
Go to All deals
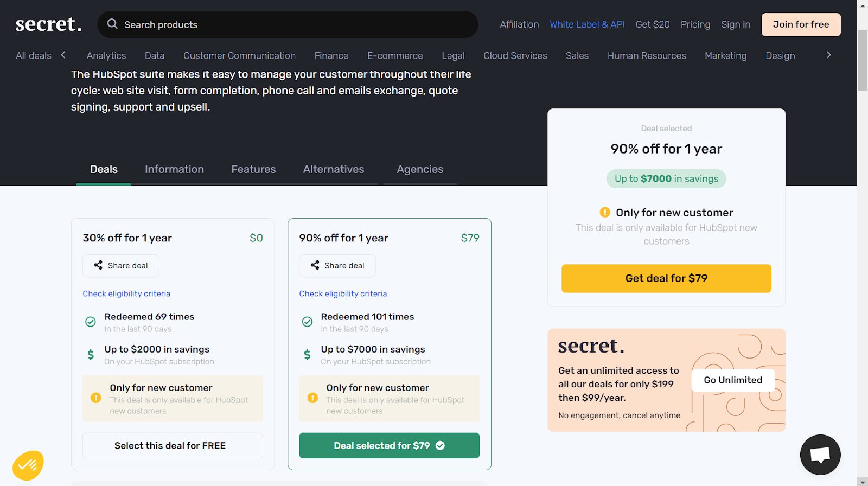coord(34,55)
